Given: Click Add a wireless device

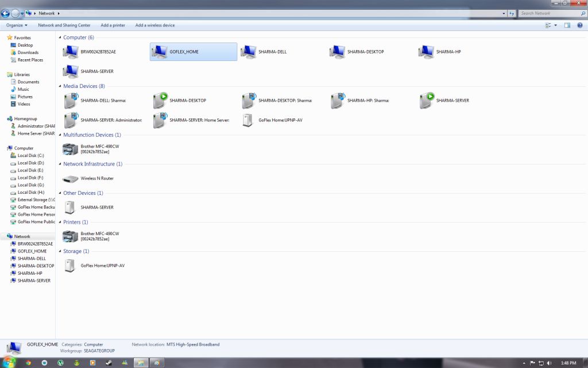Looking at the screenshot, I should pyautogui.click(x=155, y=25).
